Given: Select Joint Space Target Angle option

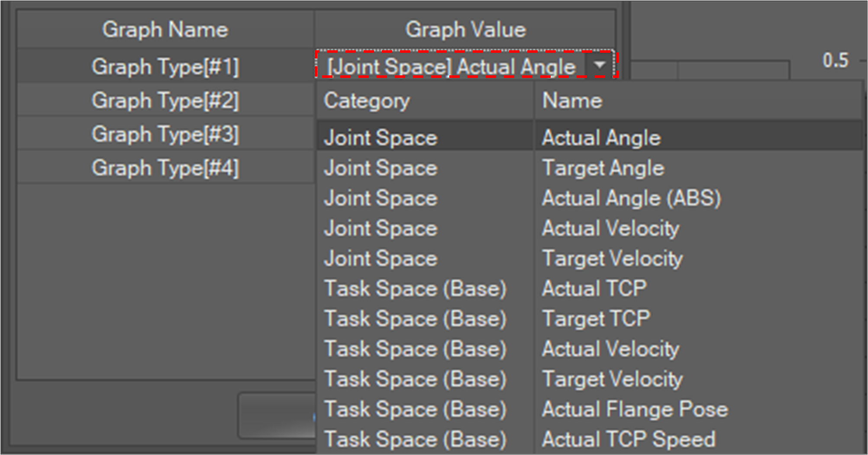Looking at the screenshot, I should click(x=603, y=168).
